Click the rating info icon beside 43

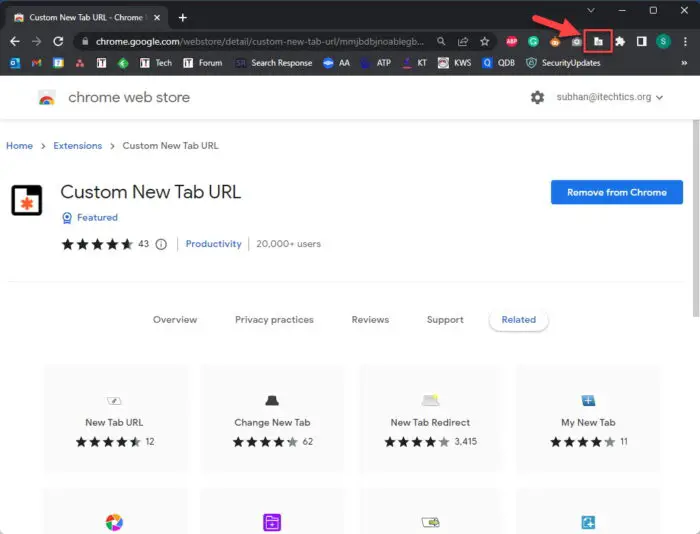[161, 244]
